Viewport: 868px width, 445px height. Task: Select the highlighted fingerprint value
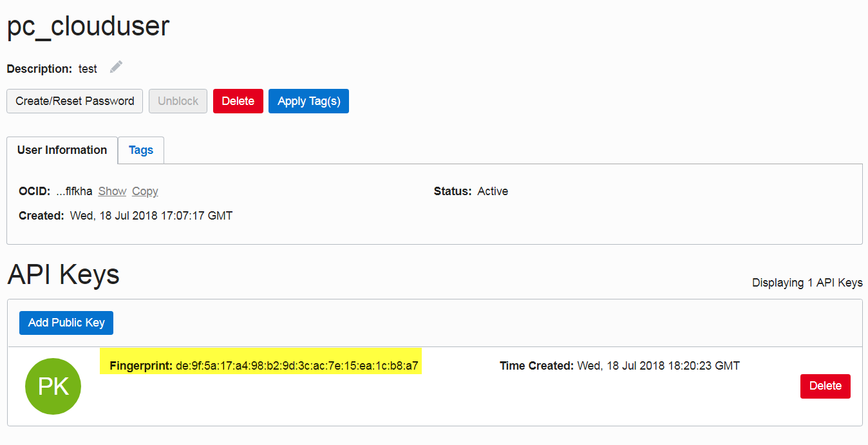297,366
